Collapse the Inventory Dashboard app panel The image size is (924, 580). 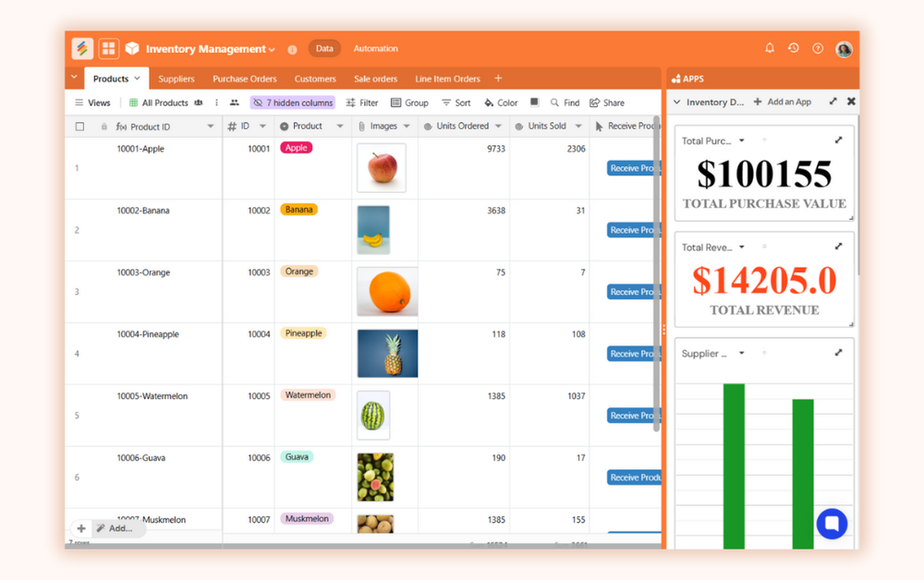[677, 103]
